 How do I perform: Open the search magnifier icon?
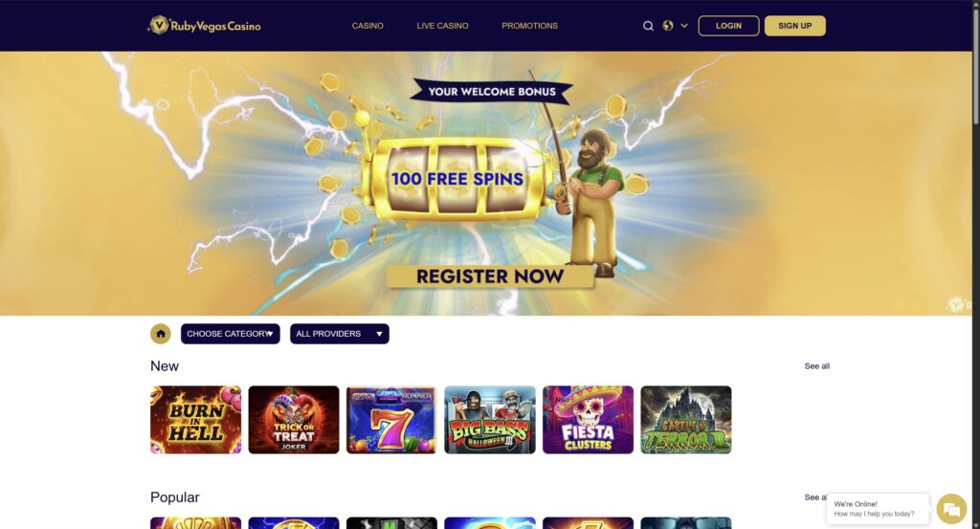(x=648, y=26)
